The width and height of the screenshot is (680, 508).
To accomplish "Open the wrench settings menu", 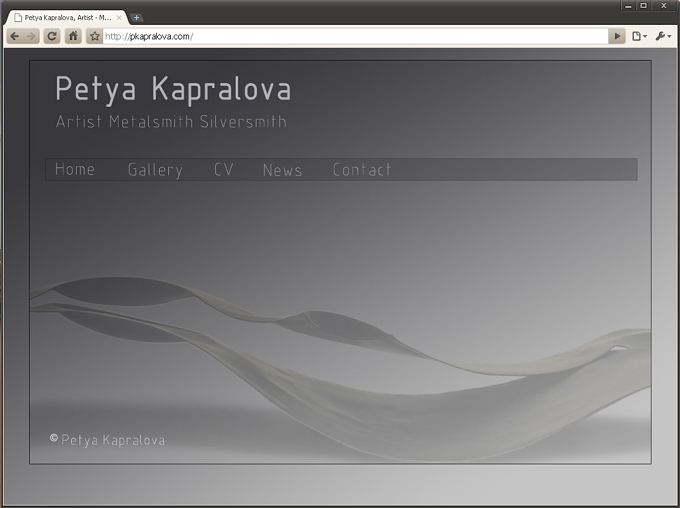I will point(663,36).
